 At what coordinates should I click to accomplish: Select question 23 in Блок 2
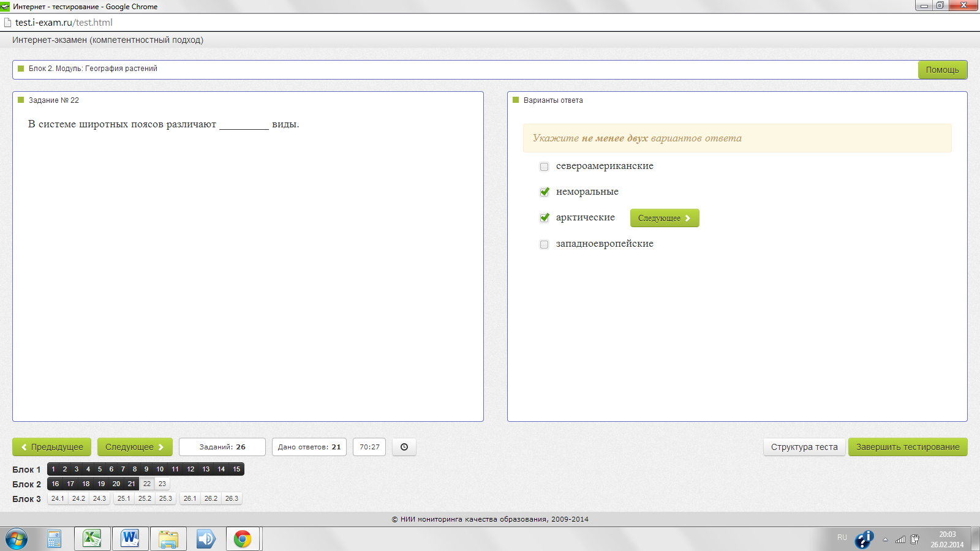click(x=162, y=484)
